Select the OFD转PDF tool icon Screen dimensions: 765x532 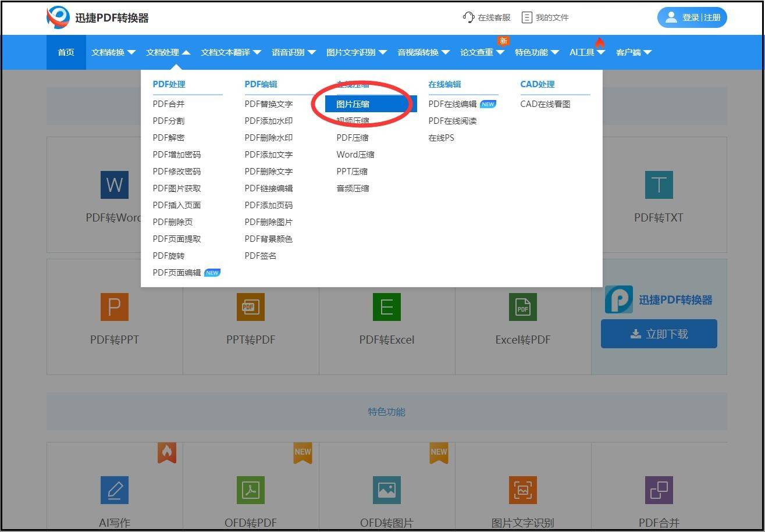click(x=250, y=490)
